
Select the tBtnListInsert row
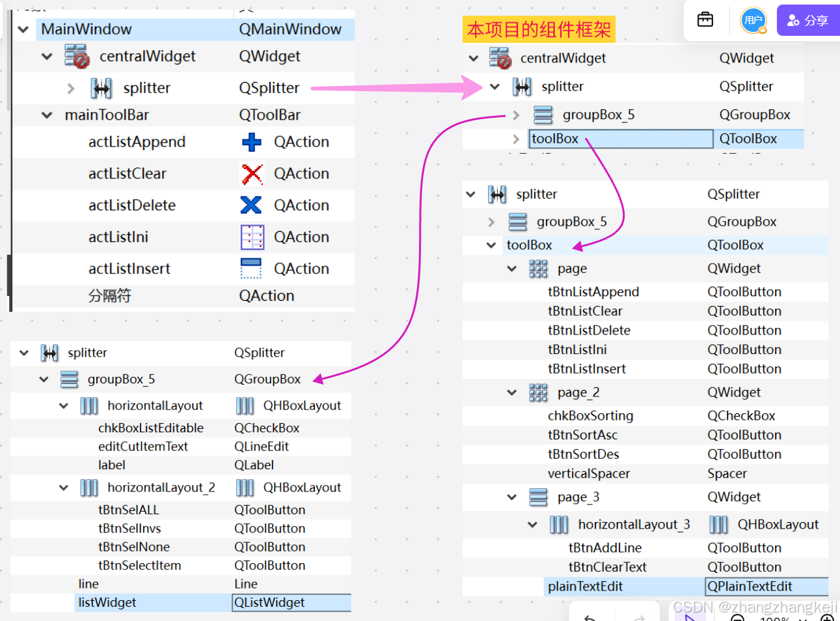(x=645, y=369)
